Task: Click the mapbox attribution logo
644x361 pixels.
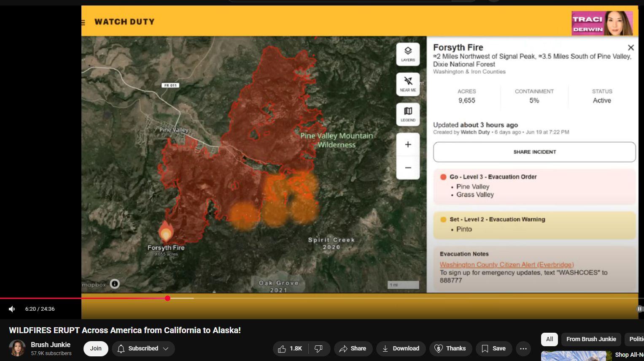Action: coord(94,285)
